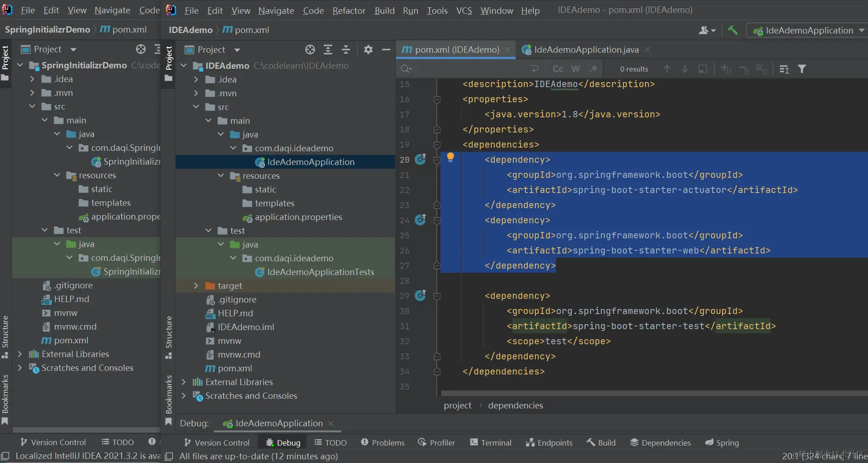Open the Terminal tool window
Viewport: 868px width, 463px height.
tap(490, 442)
